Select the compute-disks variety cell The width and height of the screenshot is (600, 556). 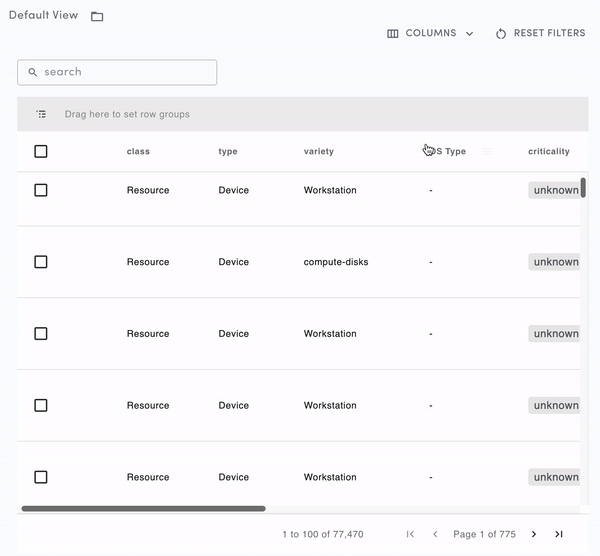[x=336, y=262]
